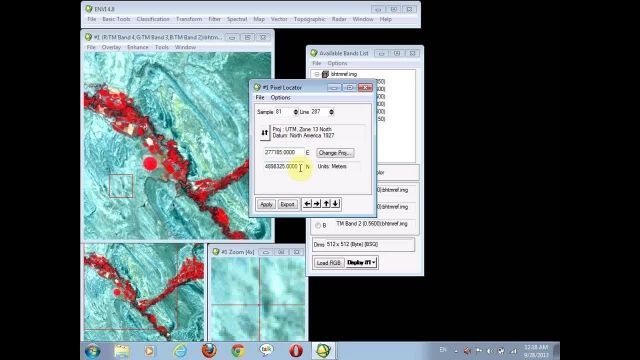Open the Filter menu
Viewport: 640px width, 360px height.
215,19
